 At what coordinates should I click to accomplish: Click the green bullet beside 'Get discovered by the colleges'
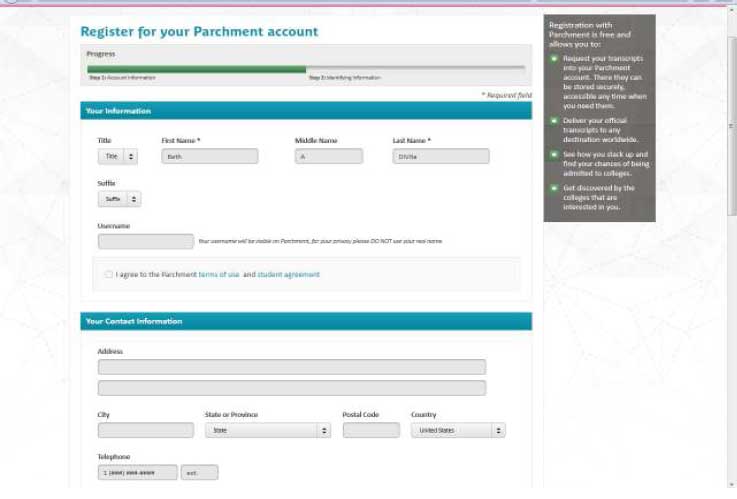(x=554, y=188)
